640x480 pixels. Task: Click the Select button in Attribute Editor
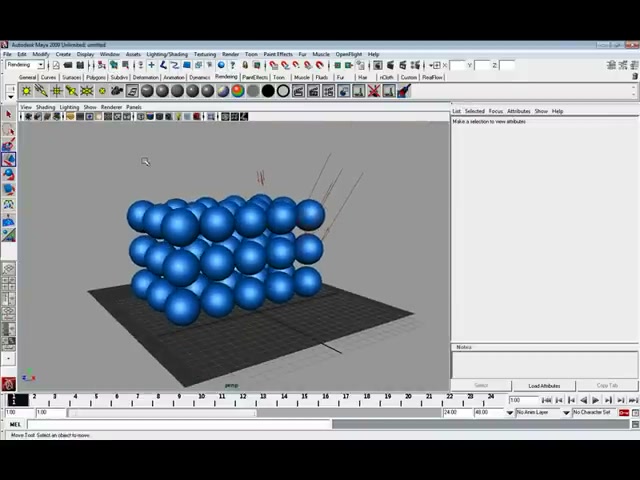pyautogui.click(x=481, y=386)
